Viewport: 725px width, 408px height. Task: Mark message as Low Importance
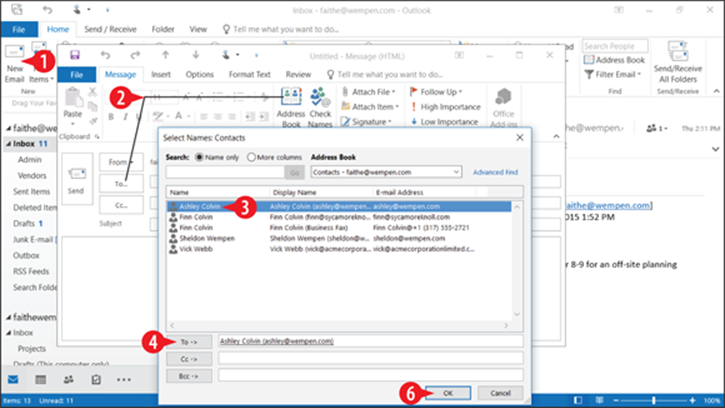[x=444, y=122]
